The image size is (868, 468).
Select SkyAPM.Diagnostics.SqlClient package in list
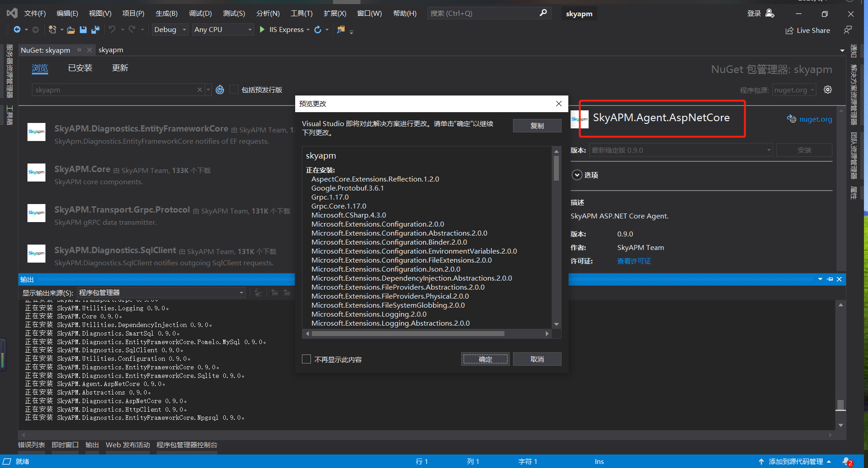pos(157,256)
